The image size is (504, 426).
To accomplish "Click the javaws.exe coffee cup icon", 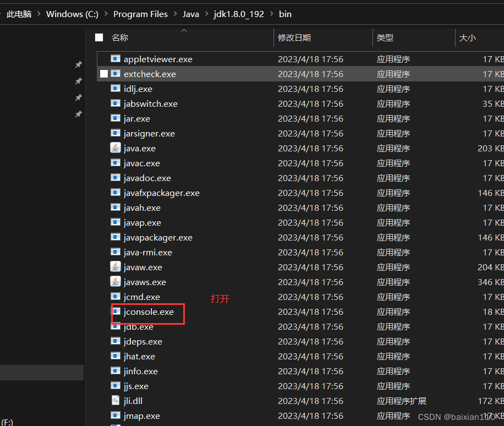I will click(x=116, y=281).
